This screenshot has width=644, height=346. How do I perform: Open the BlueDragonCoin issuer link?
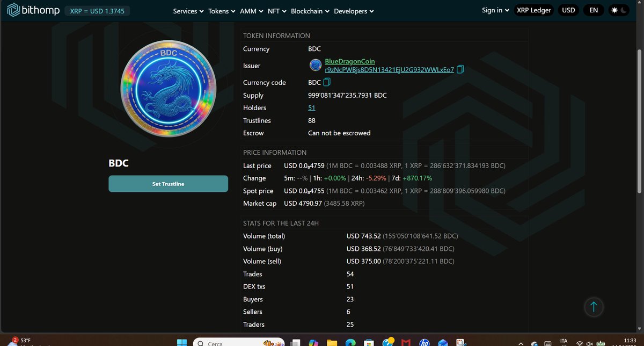[350, 62]
